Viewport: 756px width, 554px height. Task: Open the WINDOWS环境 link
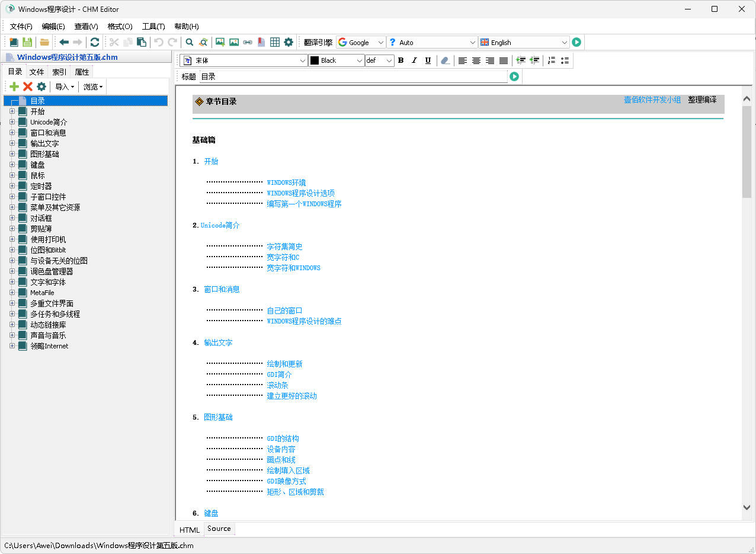point(286,182)
